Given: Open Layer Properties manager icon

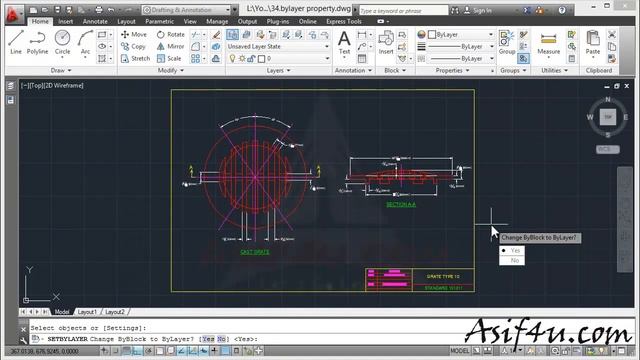Looking at the screenshot, I should tap(232, 34).
